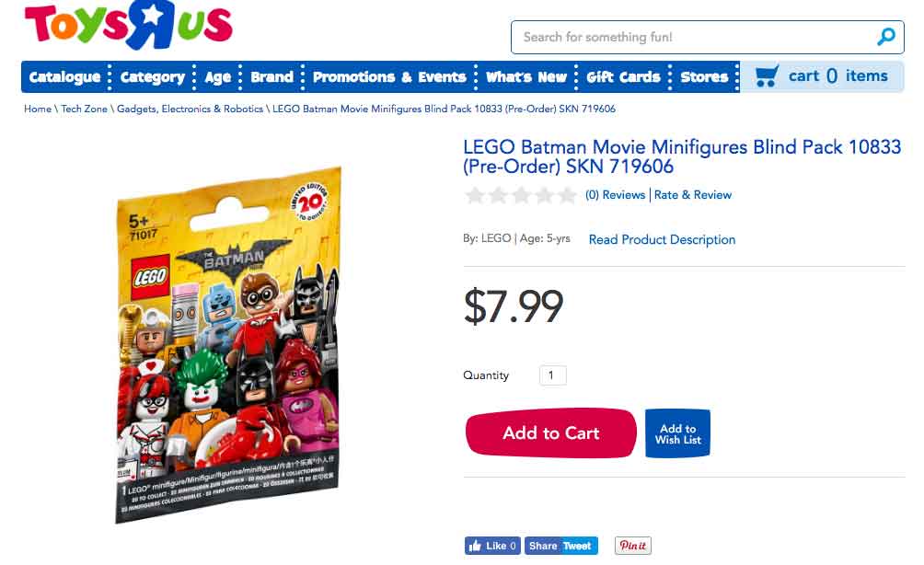Open the Catalogue menu
This screenshot has height=565, width=924.
point(64,77)
